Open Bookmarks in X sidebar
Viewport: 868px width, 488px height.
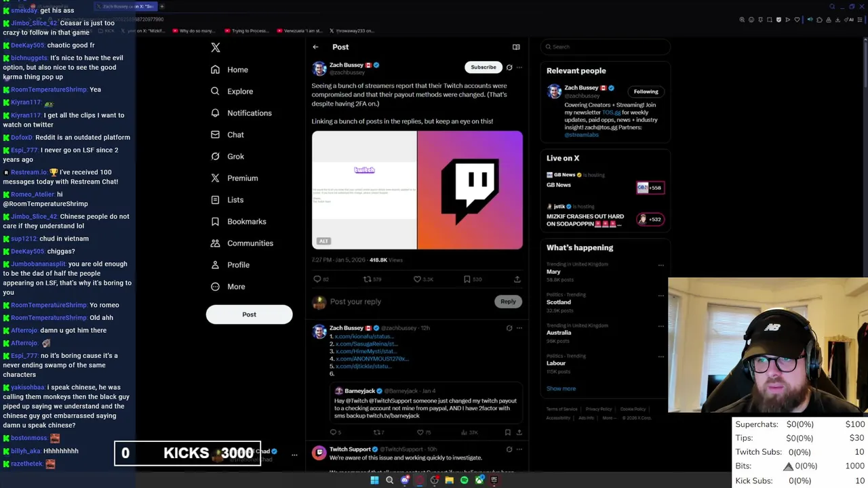[238, 222]
